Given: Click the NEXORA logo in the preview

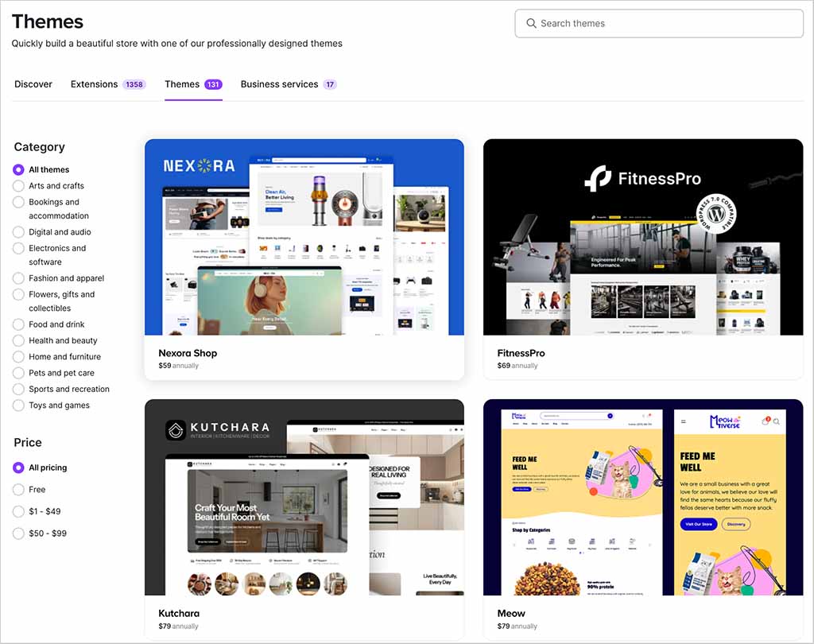Looking at the screenshot, I should pyautogui.click(x=200, y=165).
